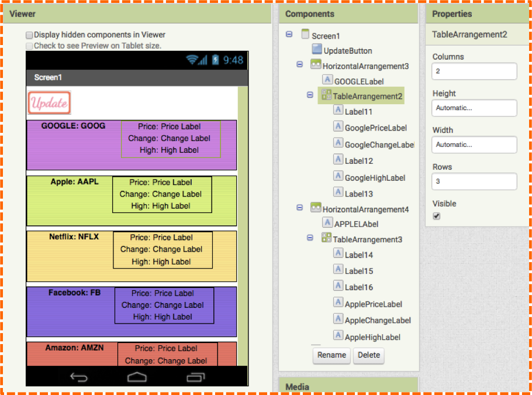
Task: Check the Preview on Tablet size box
Action: 29,46
